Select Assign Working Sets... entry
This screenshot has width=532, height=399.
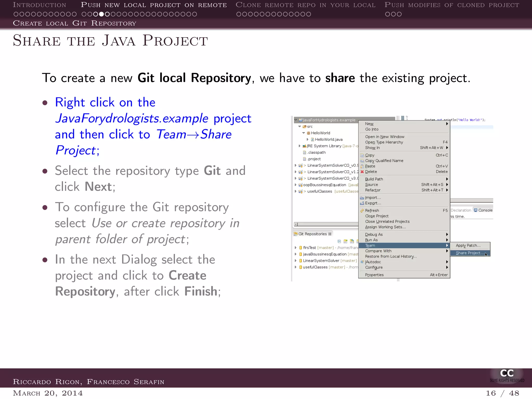click(404, 227)
